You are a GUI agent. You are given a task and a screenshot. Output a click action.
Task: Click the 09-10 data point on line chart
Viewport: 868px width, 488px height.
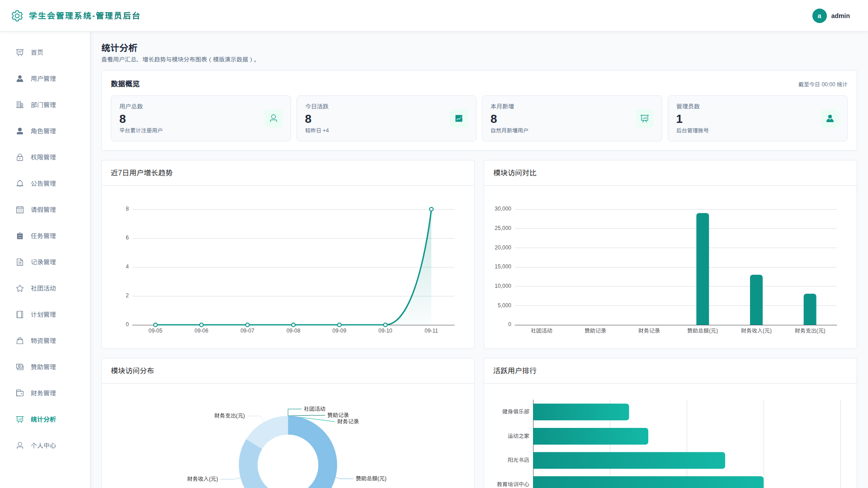385,325
